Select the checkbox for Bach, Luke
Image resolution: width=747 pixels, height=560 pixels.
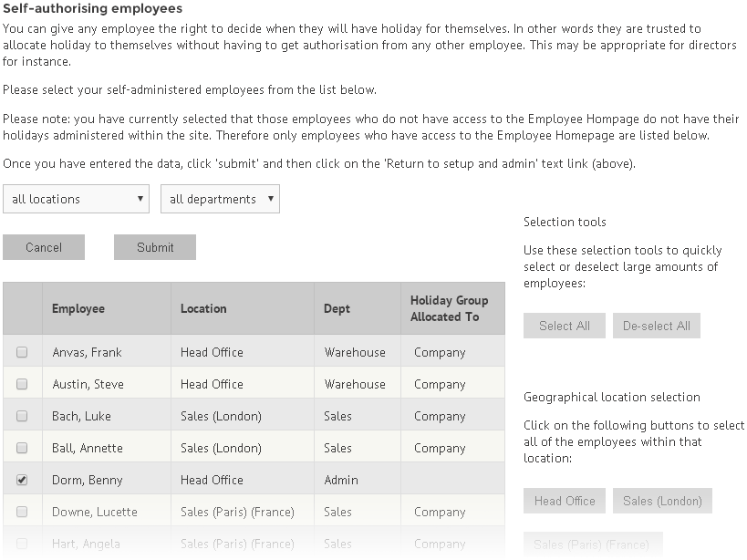pyautogui.click(x=22, y=416)
